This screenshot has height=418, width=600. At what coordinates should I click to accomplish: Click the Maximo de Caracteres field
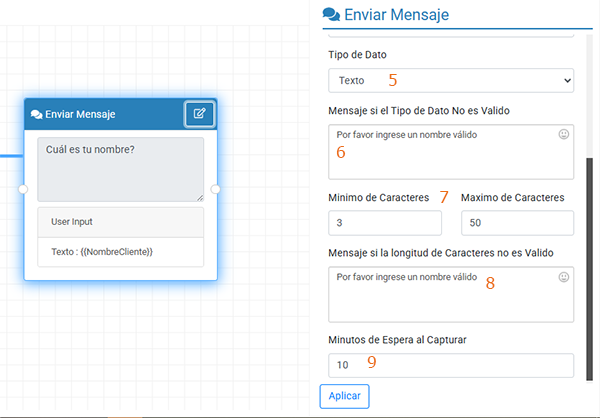coord(517,223)
